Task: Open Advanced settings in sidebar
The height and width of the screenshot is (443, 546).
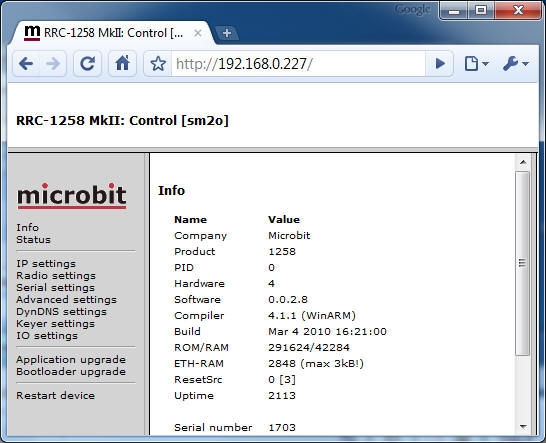Action: pos(67,300)
